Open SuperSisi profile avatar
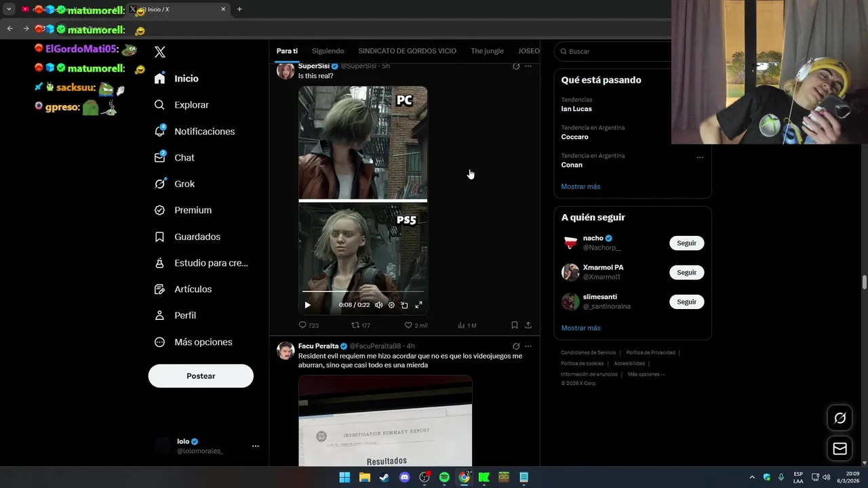Viewport: 868px width, 488px height. coord(285,70)
